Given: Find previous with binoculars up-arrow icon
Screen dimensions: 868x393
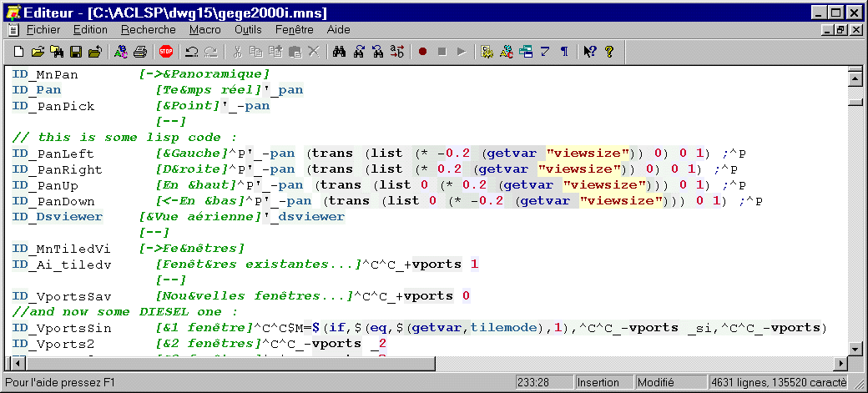Looking at the screenshot, I should [x=359, y=52].
